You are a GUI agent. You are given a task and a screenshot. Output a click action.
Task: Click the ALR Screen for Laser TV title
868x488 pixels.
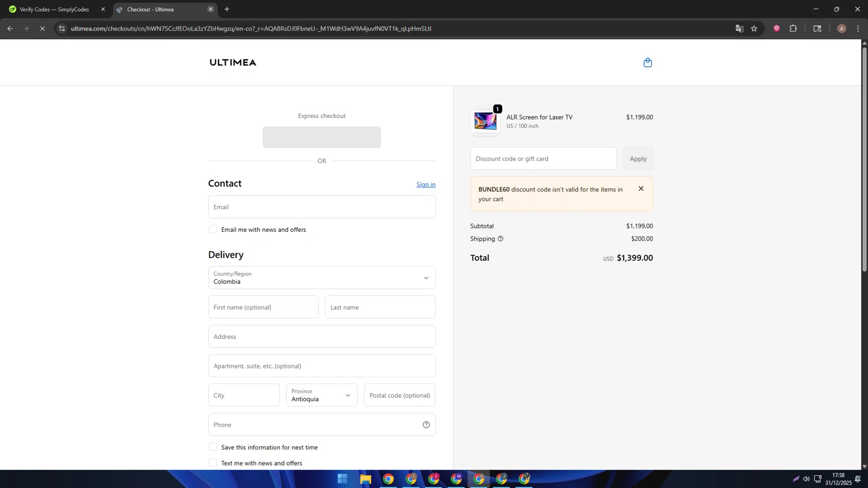tap(539, 117)
